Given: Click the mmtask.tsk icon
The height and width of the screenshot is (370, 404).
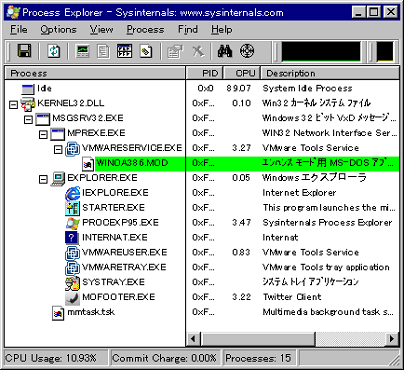Looking at the screenshot, I should point(58,313).
